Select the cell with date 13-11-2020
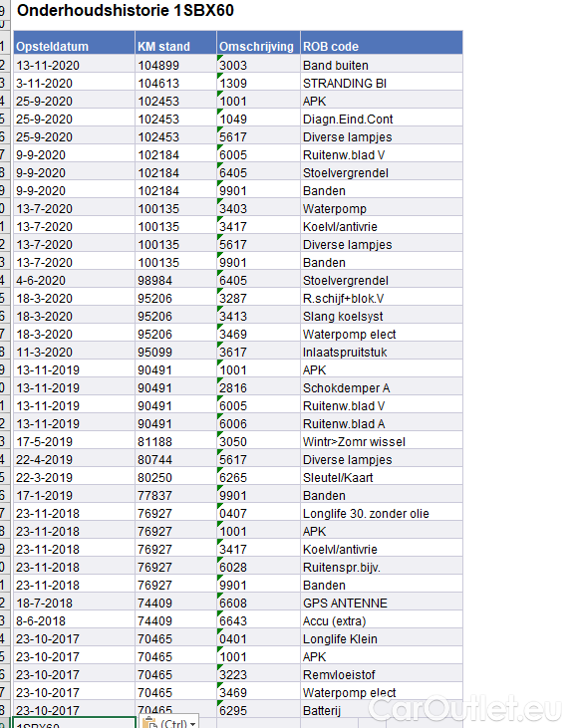Viewport: 572px width, 728px height. (x=75, y=65)
